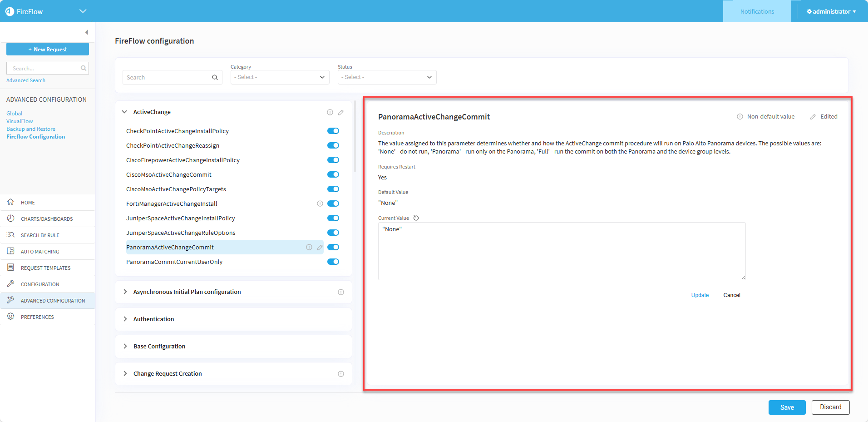The height and width of the screenshot is (422, 868).
Task: Go to Charts/Dashboards menu item
Action: (46, 219)
